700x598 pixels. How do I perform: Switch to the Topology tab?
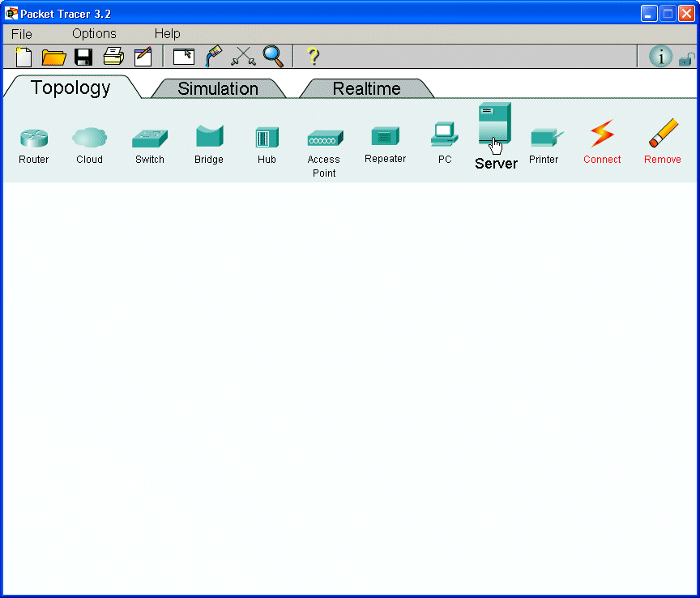(70, 88)
